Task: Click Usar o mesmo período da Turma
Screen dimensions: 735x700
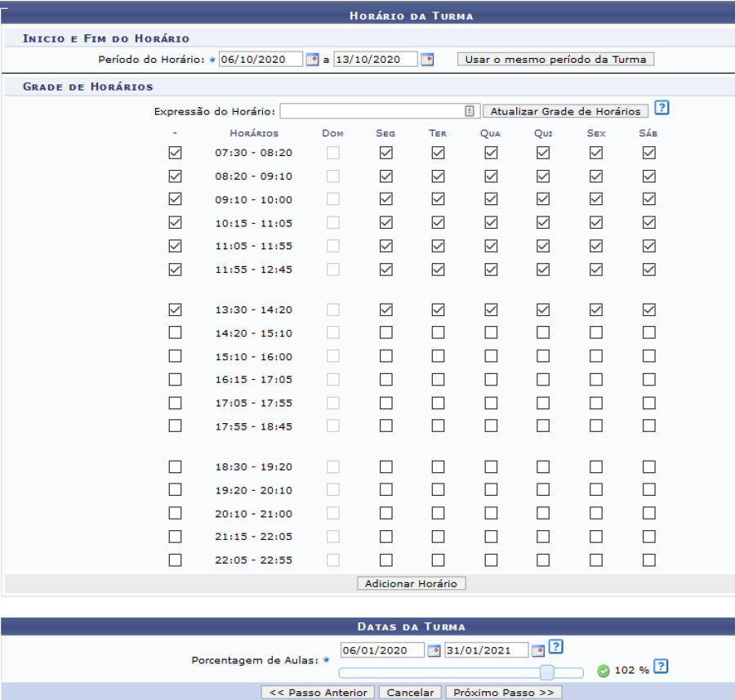Action: 555,60
